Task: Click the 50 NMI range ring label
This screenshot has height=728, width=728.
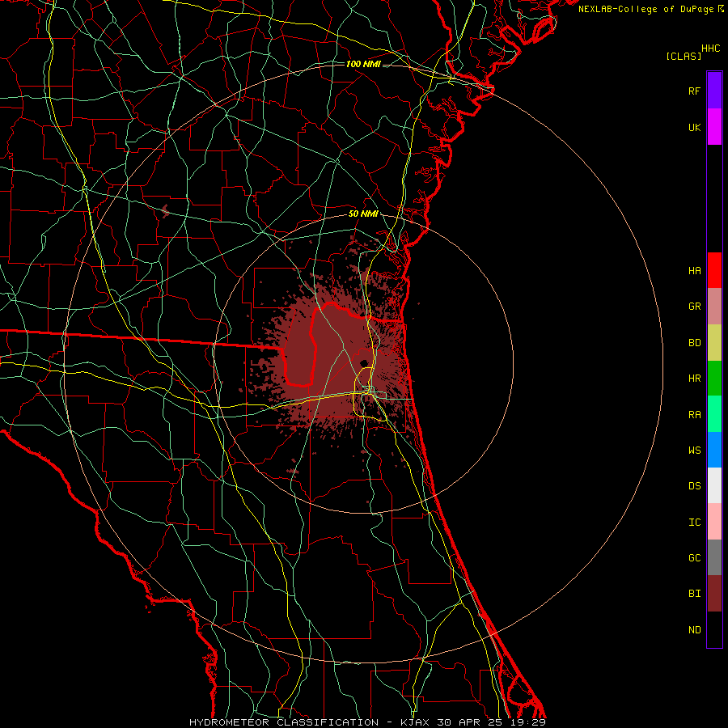Action: click(363, 214)
